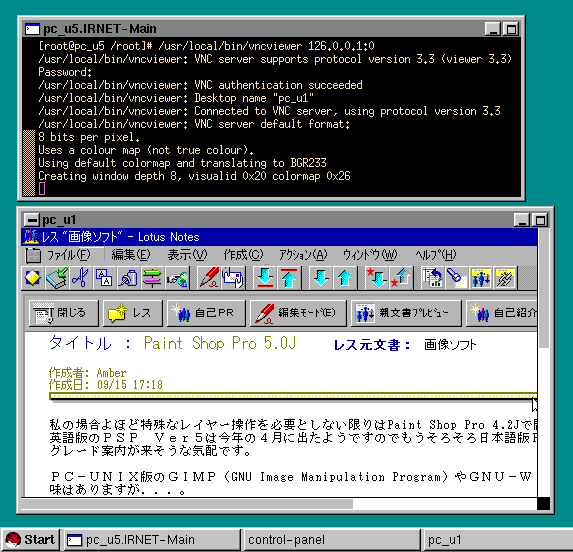The width and height of the screenshot is (573, 552).
Task: Click the system icon left of ファイル menu
Action: (x=33, y=255)
